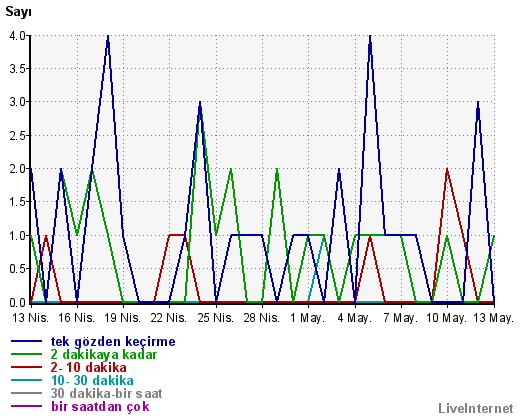Click the 3.0 y-axis value
520x418 pixels.
click(18, 102)
